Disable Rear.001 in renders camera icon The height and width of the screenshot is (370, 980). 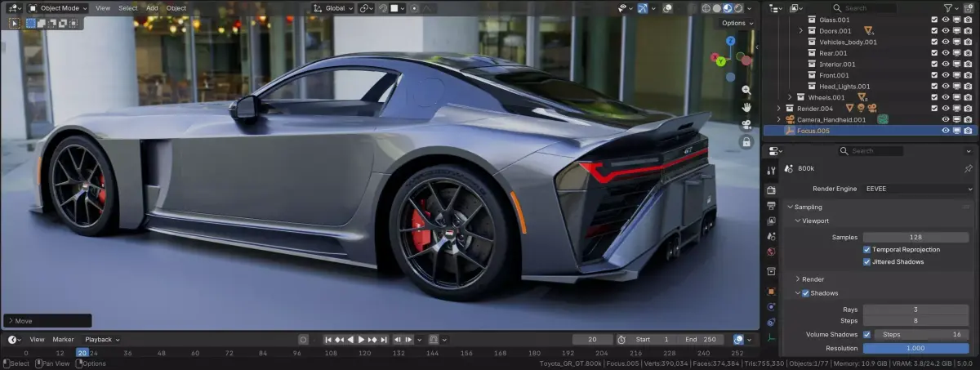(x=968, y=53)
